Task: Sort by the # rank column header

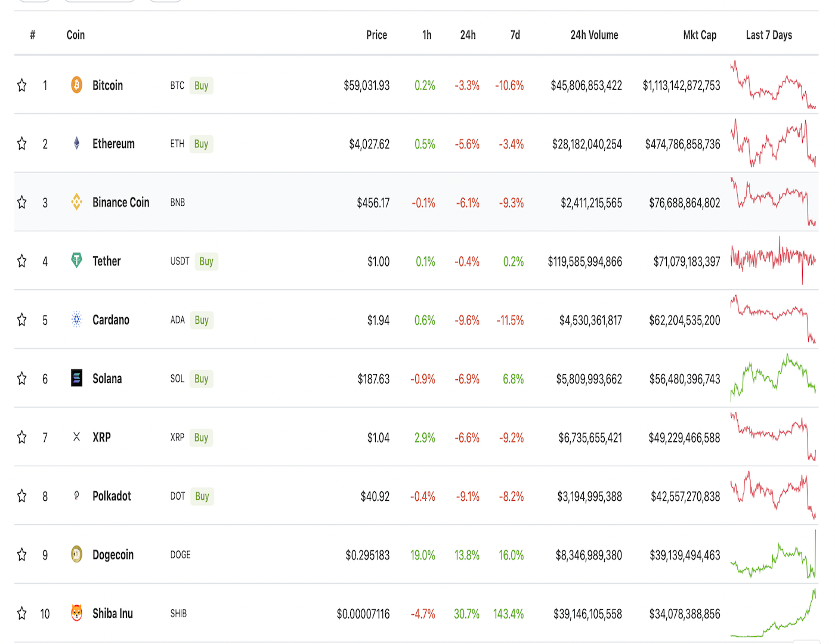Action: (x=33, y=35)
